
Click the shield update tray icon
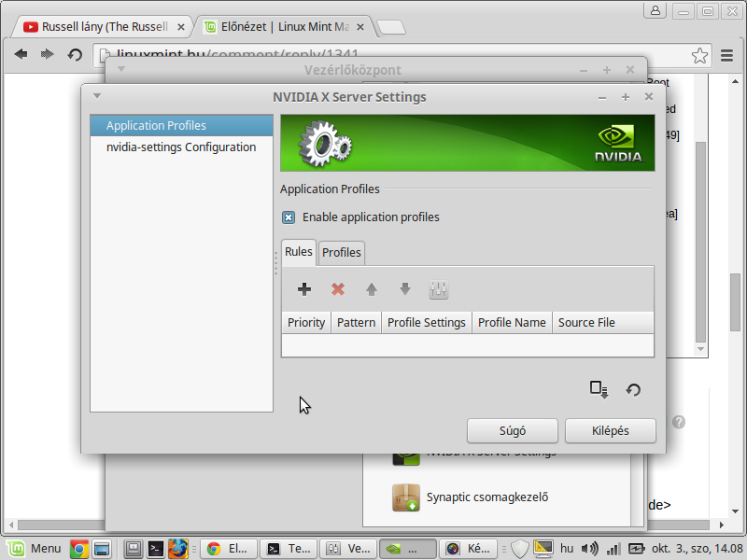pos(520,549)
